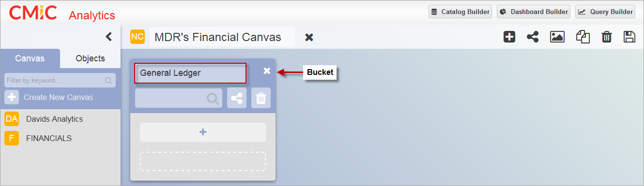This screenshot has height=186, width=644.
Task: Open Catalog Builder
Action: pos(460,12)
